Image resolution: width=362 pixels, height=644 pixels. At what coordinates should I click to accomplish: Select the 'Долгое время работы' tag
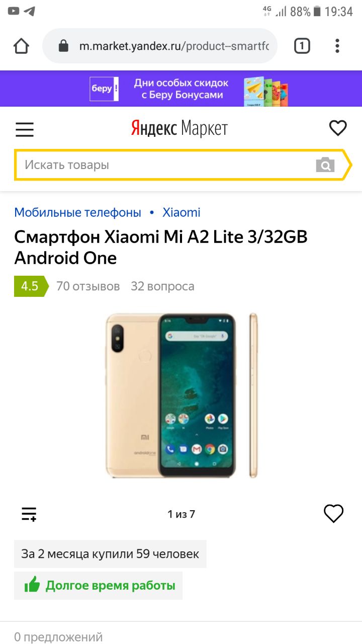[99, 586]
